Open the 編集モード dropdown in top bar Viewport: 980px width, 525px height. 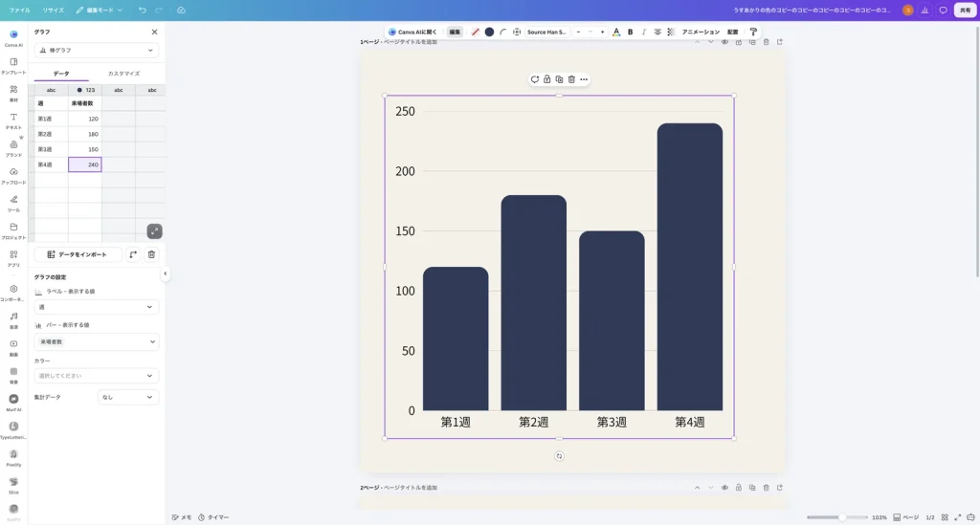[100, 10]
